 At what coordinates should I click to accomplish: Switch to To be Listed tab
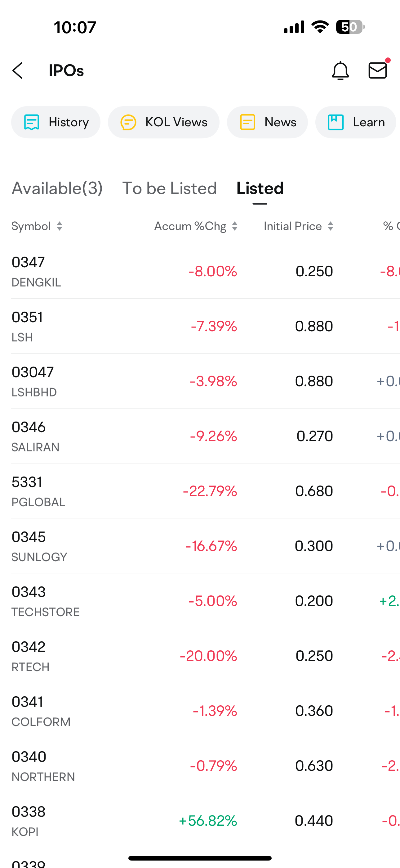pyautogui.click(x=169, y=188)
